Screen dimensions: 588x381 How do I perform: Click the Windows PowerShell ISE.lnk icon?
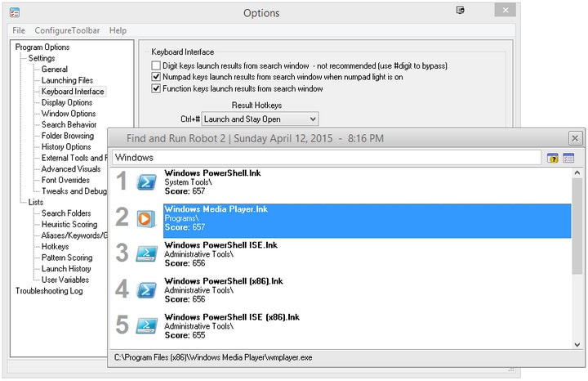coord(147,254)
